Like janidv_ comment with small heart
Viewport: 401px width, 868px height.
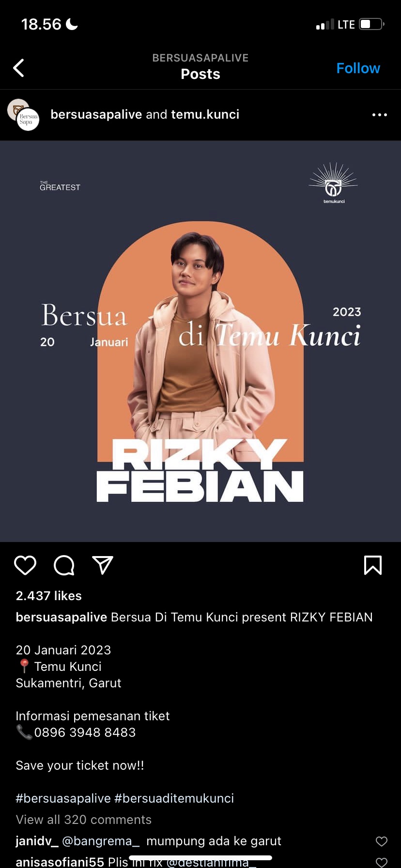382,841
